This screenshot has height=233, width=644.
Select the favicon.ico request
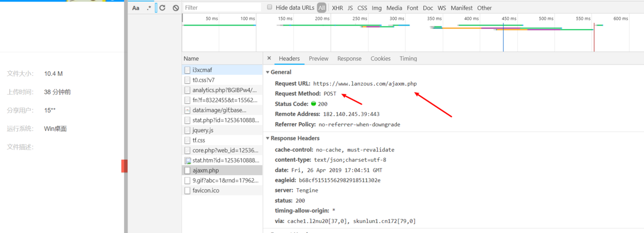(x=222, y=190)
